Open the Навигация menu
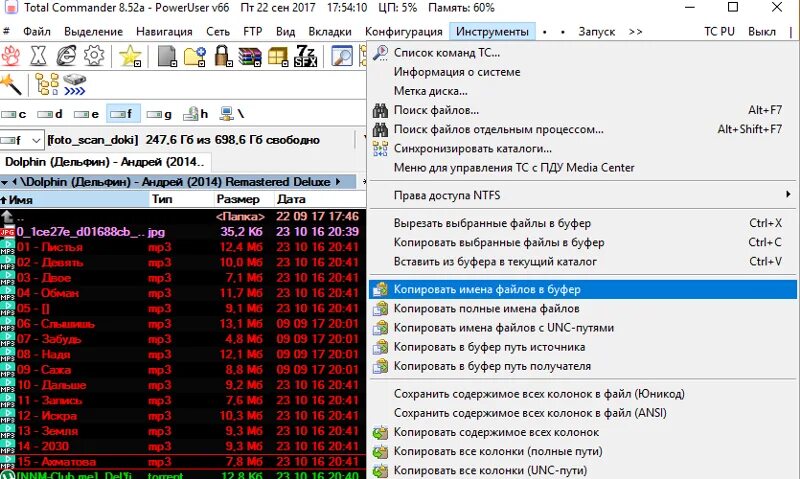Screen dimensions: 800x479 coord(164,32)
